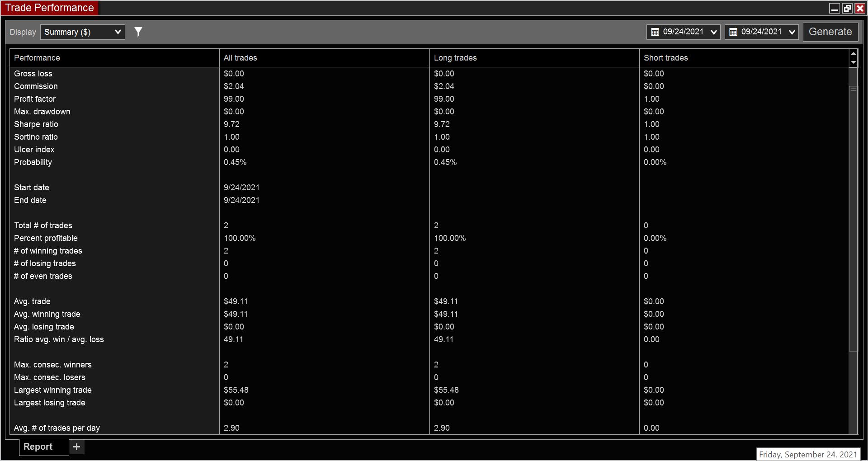
Task: Select the Sortino ratio row label
Action: tap(36, 137)
